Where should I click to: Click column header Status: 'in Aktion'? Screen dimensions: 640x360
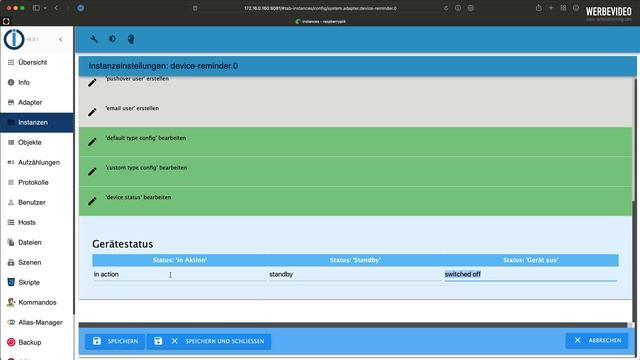[180, 260]
